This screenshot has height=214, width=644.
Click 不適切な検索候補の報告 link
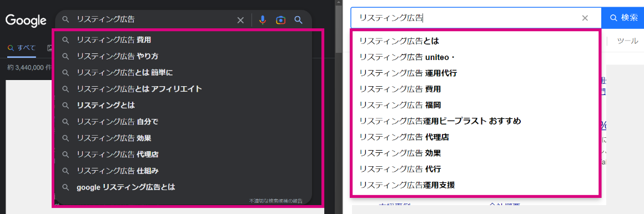(275, 201)
